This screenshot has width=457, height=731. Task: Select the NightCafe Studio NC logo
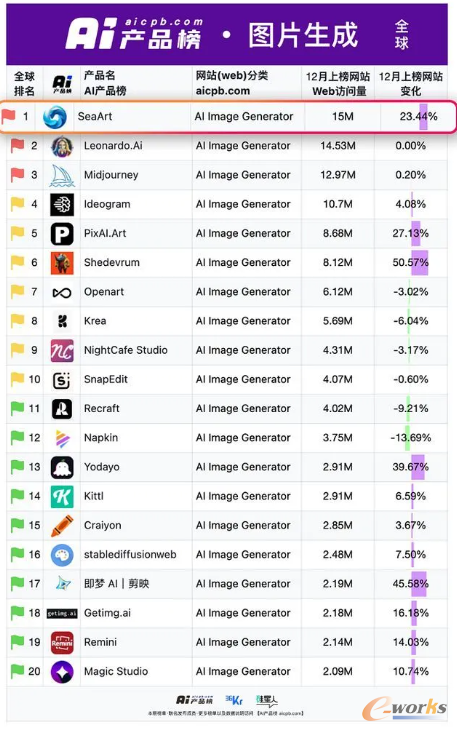point(62,351)
